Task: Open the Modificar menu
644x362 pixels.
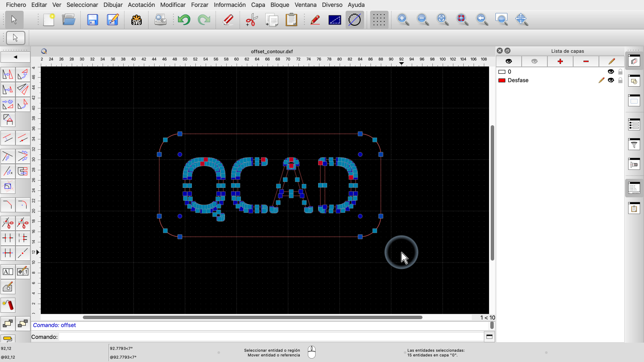Action: [173, 5]
